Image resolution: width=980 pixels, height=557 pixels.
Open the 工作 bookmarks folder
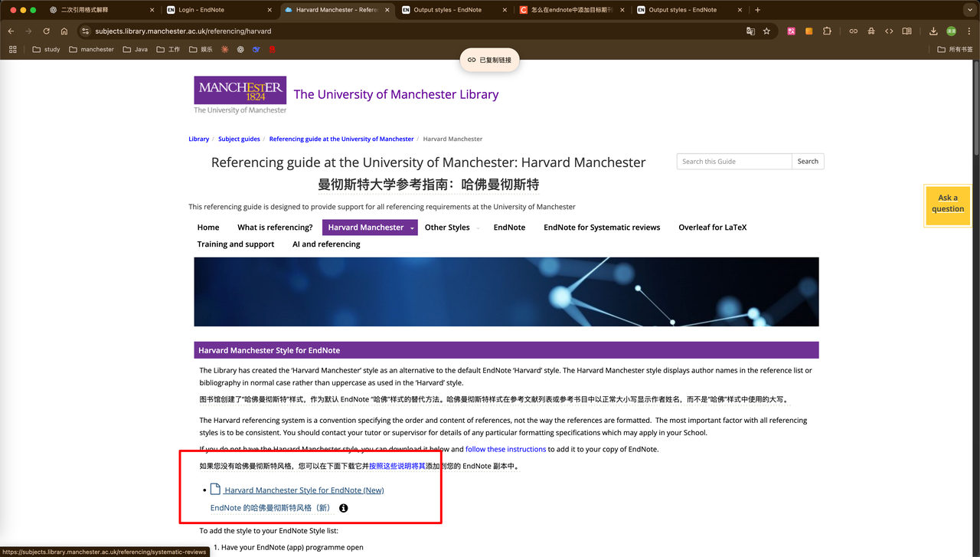tap(168, 49)
